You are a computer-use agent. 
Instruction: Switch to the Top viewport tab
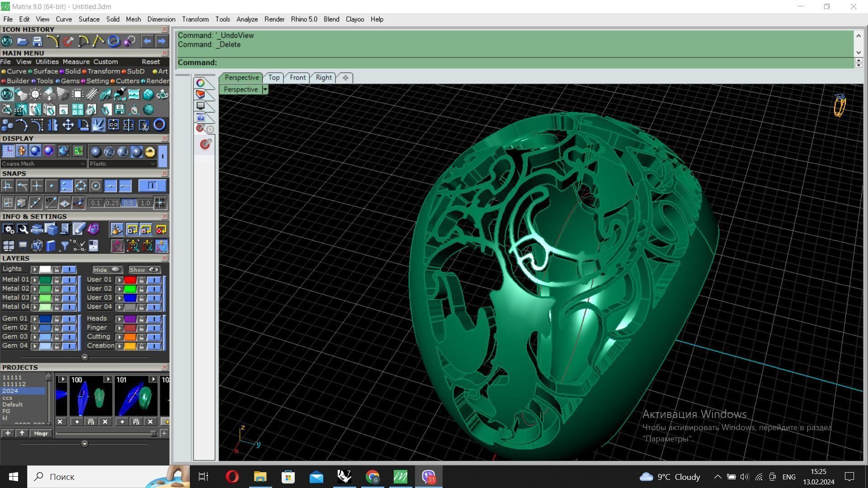274,78
